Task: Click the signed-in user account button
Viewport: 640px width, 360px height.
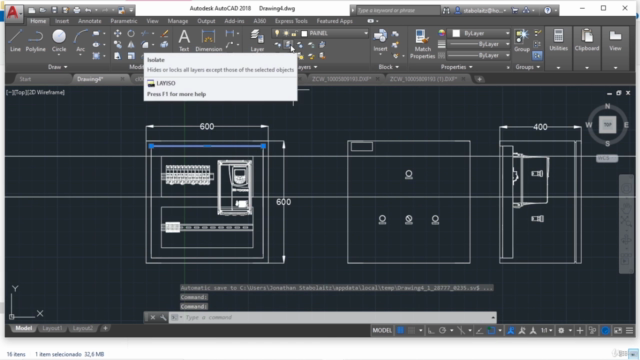Action: pos(481,10)
